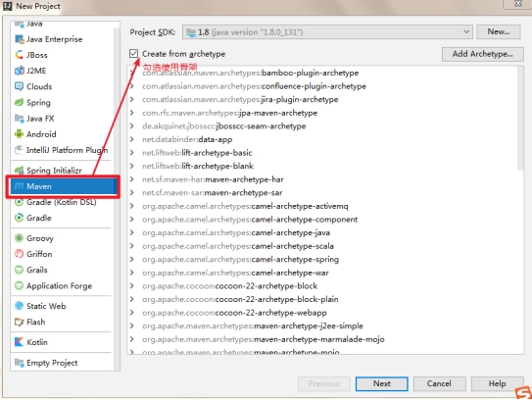This screenshot has width=532, height=400.
Task: Select Empty Project type
Action: [x=52, y=363]
